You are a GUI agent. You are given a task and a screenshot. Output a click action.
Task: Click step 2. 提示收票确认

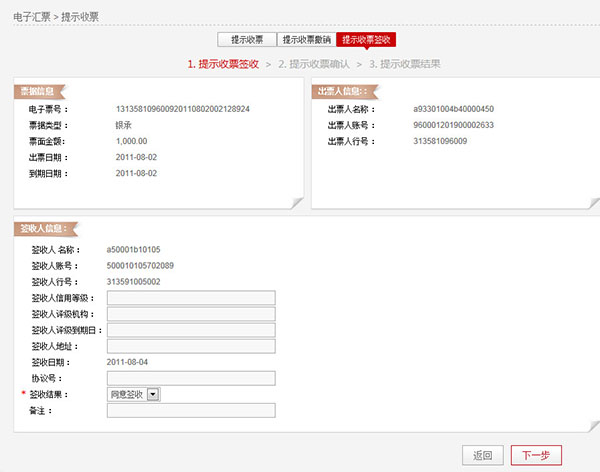tap(314, 64)
